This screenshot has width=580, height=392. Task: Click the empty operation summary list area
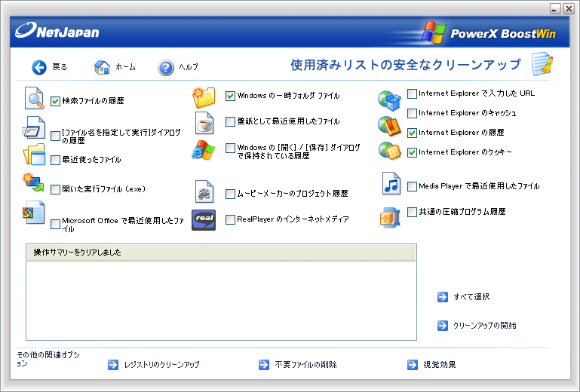(x=221, y=300)
